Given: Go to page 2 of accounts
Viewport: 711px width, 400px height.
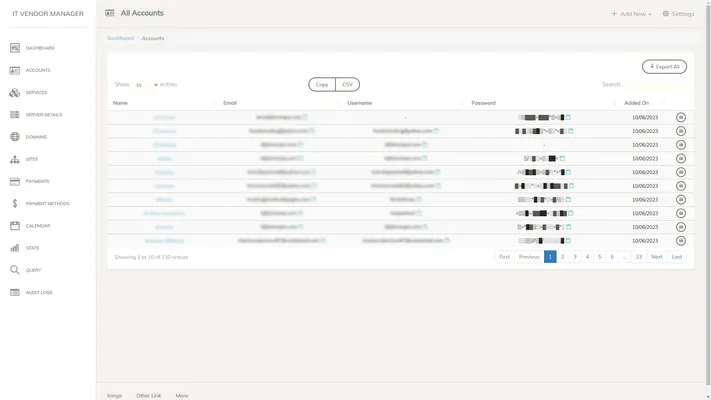Looking at the screenshot, I should [x=563, y=257].
